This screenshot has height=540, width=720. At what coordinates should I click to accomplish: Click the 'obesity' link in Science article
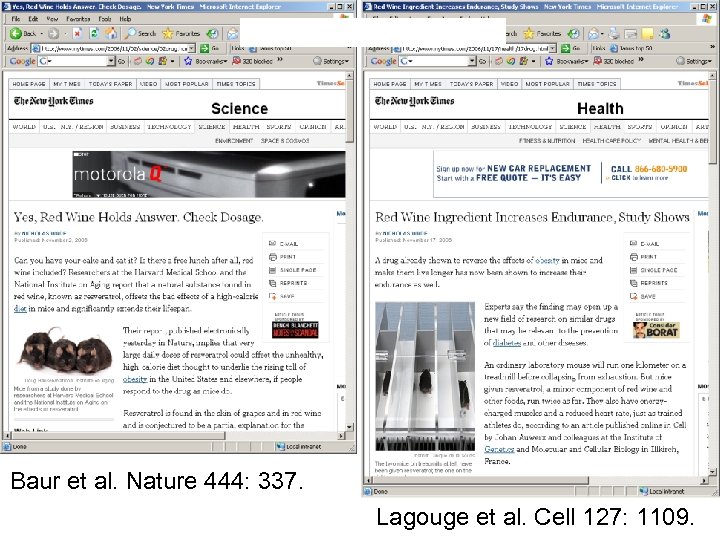[x=135, y=379]
